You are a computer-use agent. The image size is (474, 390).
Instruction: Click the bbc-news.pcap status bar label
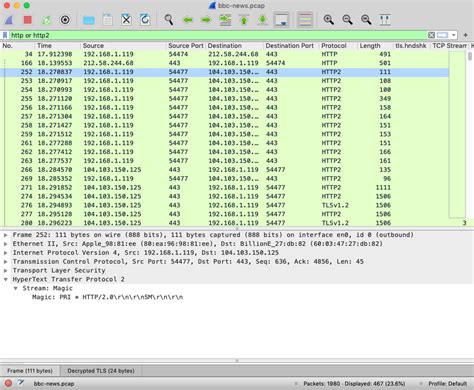54,384
